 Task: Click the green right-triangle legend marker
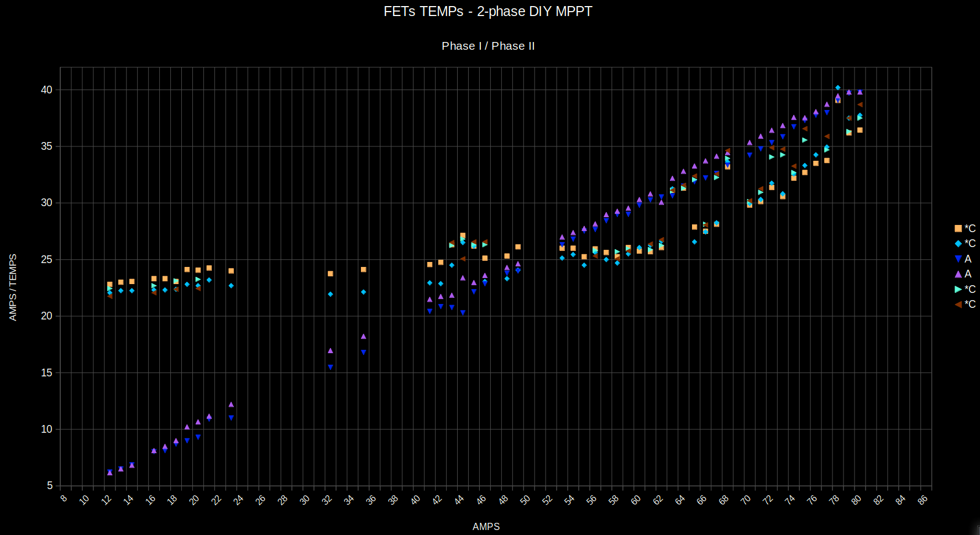[958, 289]
